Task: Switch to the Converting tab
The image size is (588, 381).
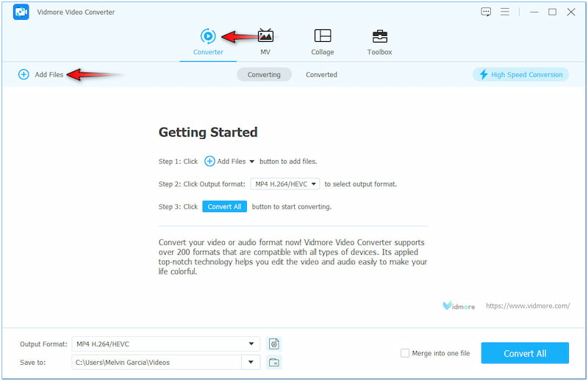Action: coord(264,74)
